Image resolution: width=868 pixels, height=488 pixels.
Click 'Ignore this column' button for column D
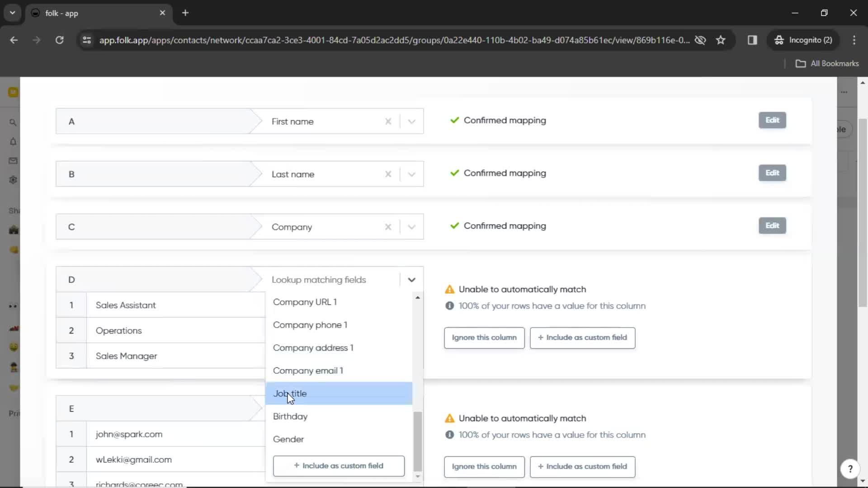click(485, 337)
